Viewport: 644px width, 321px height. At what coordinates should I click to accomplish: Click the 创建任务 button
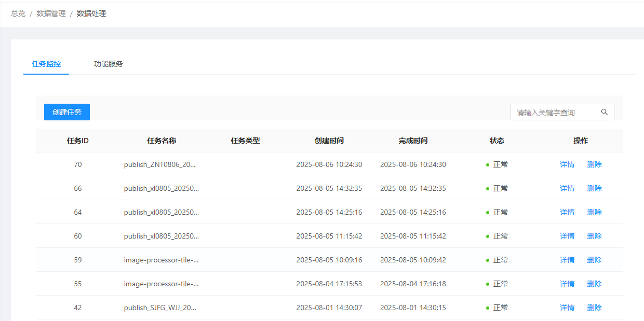pyautogui.click(x=67, y=112)
